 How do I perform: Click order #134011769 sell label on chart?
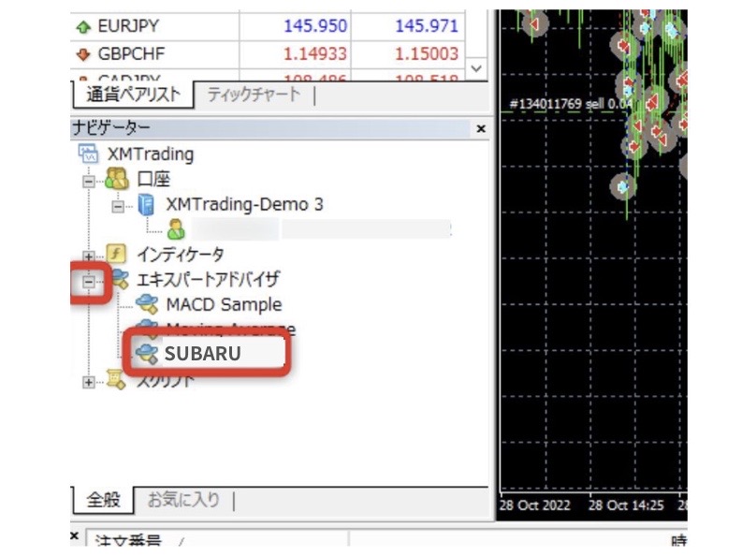[x=571, y=104]
